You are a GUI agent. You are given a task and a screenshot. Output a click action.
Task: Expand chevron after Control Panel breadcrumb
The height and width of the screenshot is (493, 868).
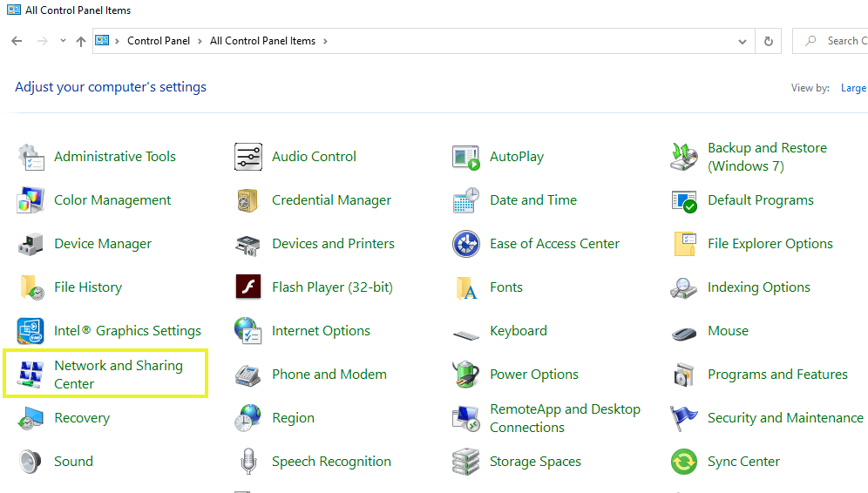(x=200, y=41)
